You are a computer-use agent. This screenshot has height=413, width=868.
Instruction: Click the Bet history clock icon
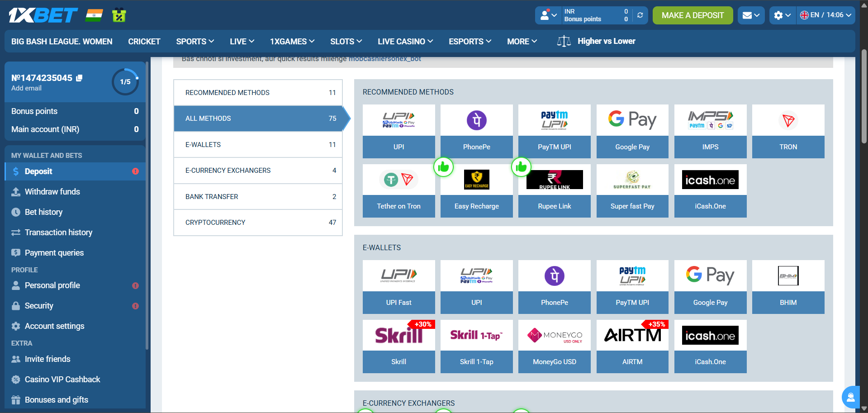16,212
